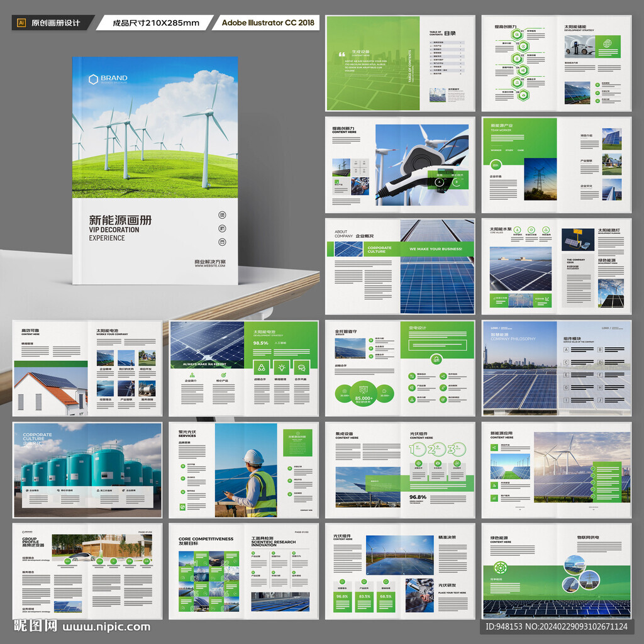Click the '太阳能储能' heading
The image size is (644, 644).
575,26
